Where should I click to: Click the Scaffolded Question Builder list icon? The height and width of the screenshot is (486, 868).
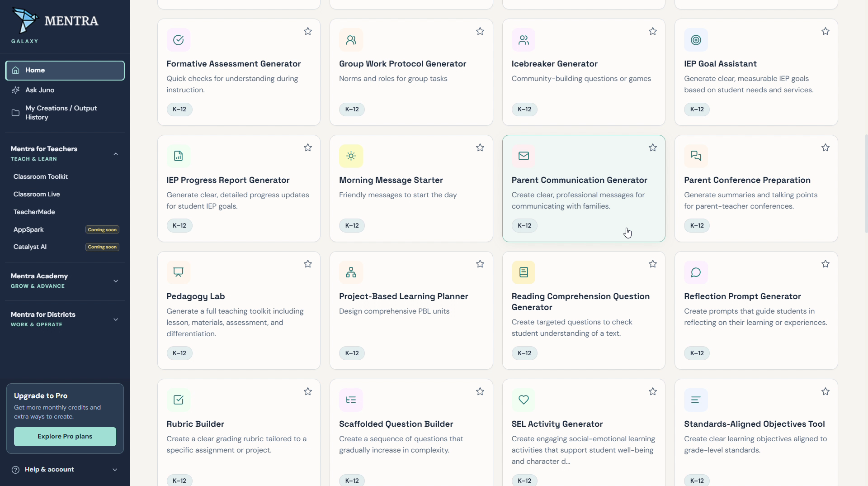click(351, 400)
